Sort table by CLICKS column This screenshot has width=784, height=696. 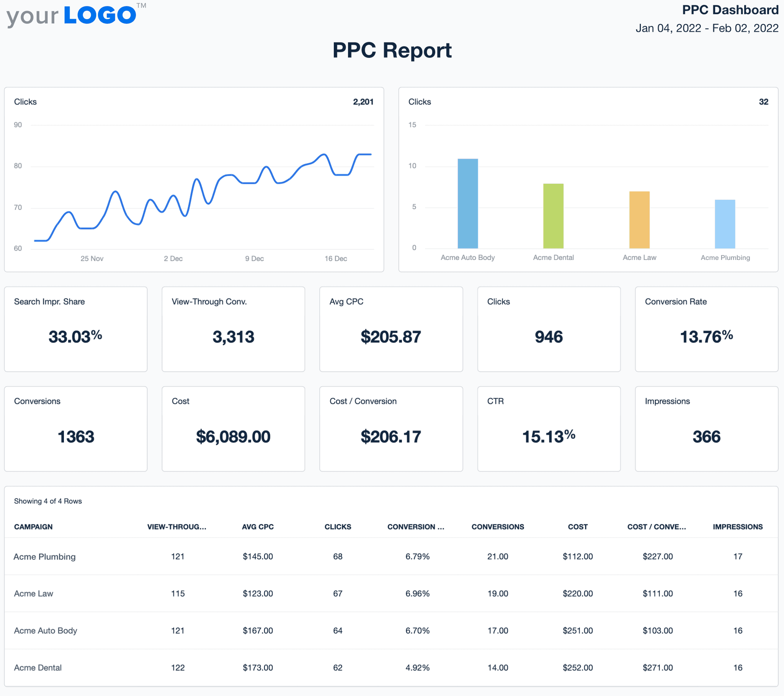[x=338, y=527]
